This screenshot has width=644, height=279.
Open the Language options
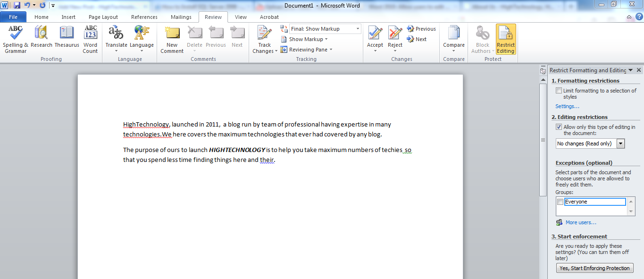tap(142, 40)
